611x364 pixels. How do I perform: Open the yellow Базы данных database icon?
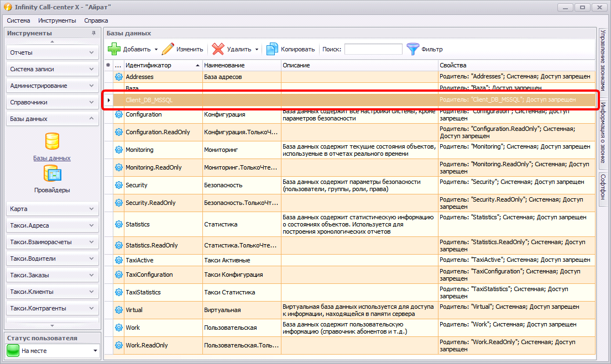52,141
